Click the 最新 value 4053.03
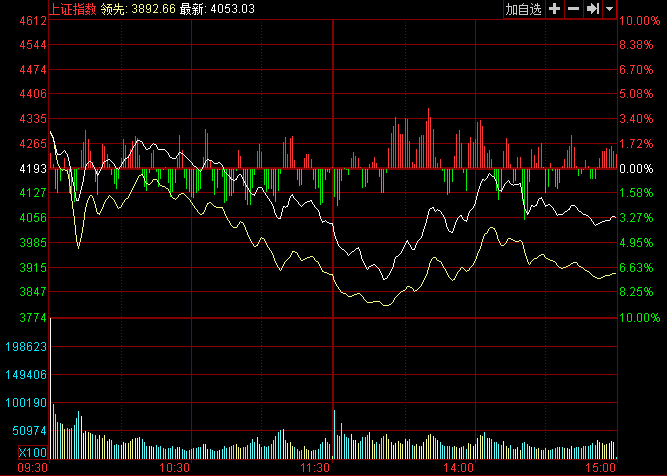Screen dimensions: 667x476 [x=233, y=9]
